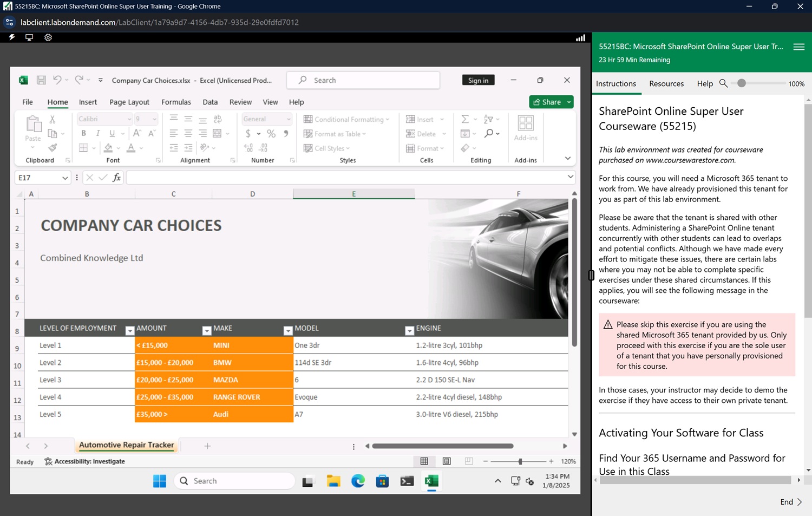Click the Fill Color paint bucket
This screenshot has width=812, height=516.
click(x=108, y=148)
